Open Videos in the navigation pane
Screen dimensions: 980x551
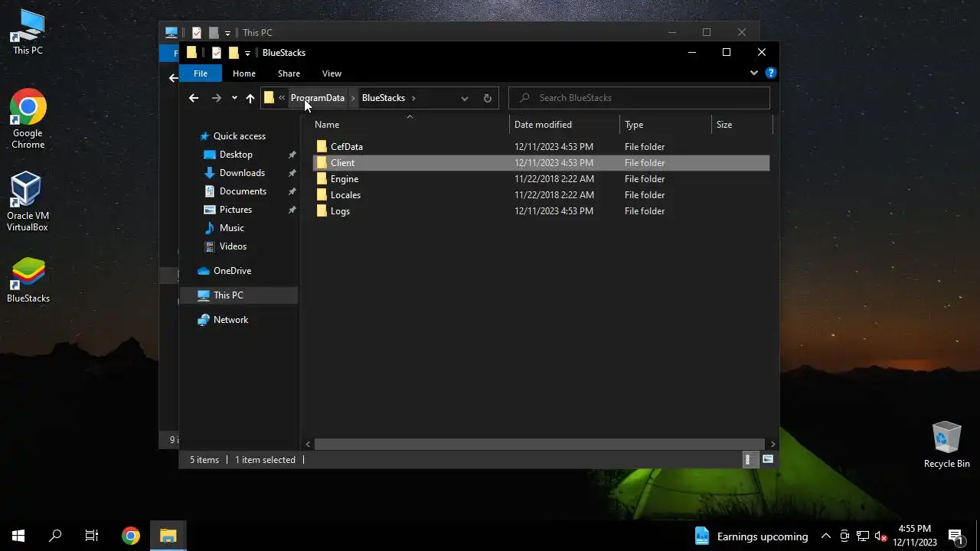coord(233,246)
